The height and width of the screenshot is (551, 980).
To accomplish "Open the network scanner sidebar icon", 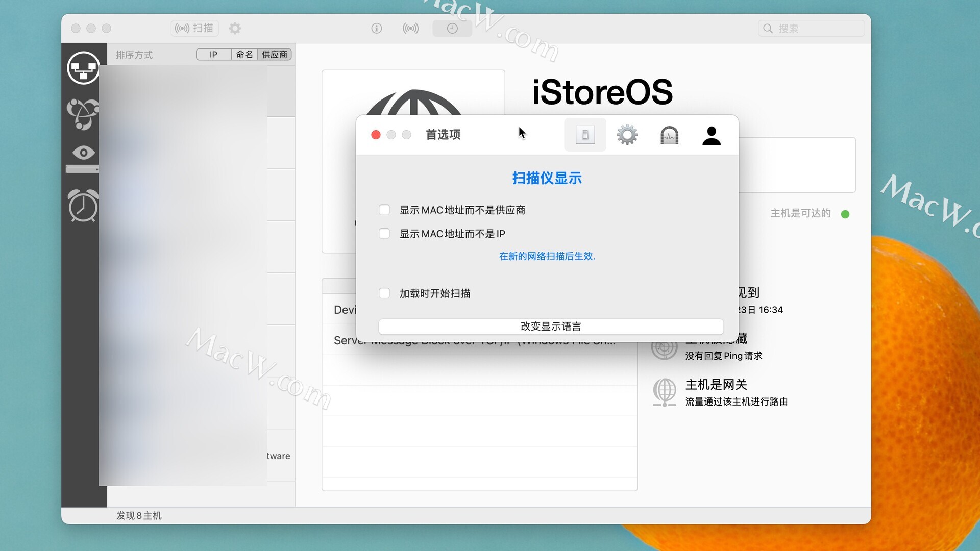I will [x=83, y=67].
